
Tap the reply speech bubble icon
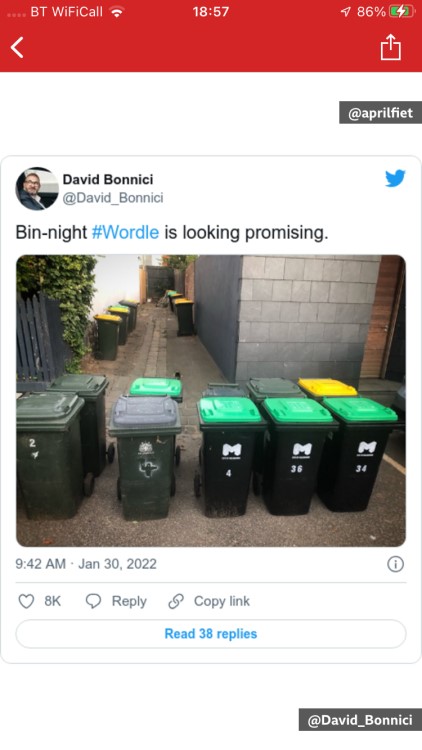click(93, 601)
